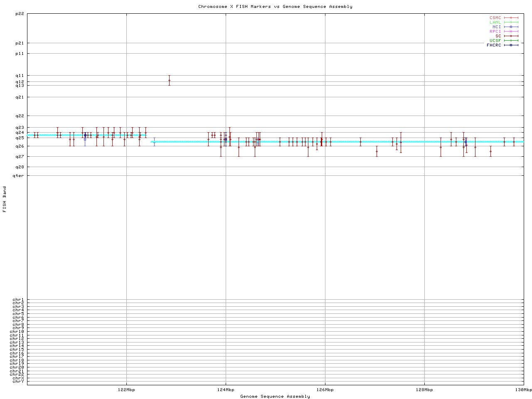Click the chart title text
532x399 pixels.
pos(275,7)
